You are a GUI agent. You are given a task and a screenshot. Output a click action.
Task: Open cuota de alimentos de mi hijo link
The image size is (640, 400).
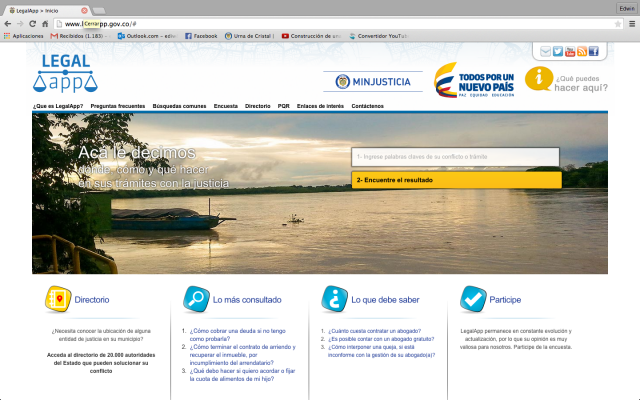coord(242,375)
